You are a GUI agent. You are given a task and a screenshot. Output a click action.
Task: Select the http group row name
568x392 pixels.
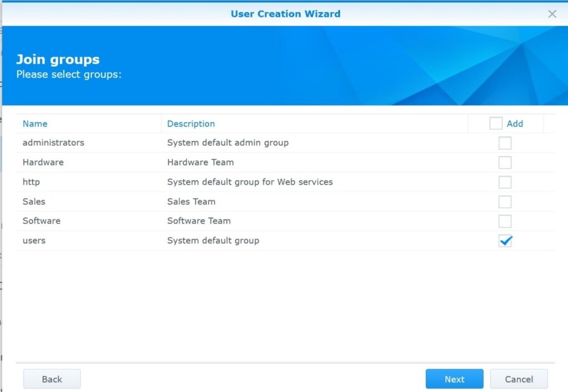tap(31, 182)
